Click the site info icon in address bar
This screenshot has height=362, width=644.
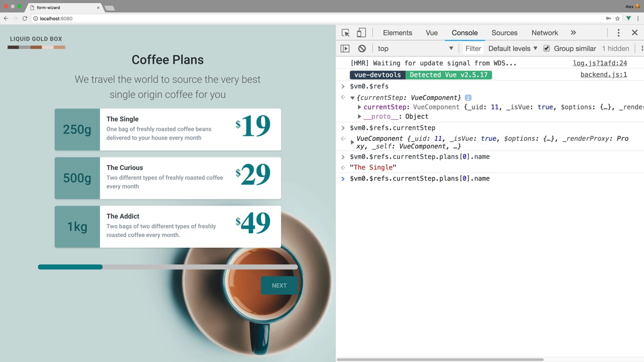35,18
